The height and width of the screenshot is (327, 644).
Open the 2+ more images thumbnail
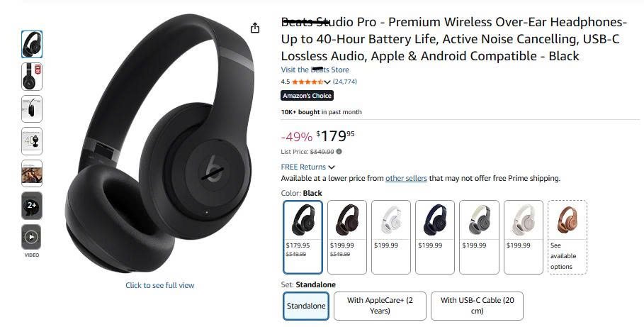pos(32,205)
